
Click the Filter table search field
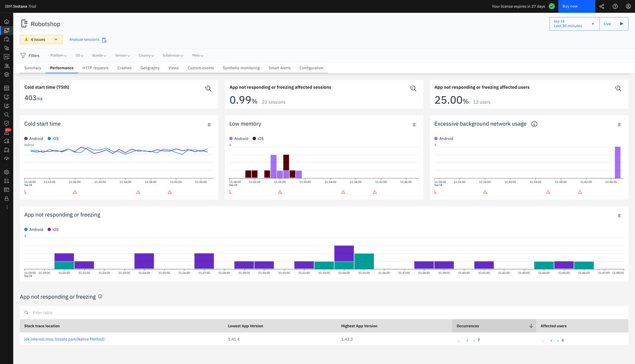tap(324, 312)
